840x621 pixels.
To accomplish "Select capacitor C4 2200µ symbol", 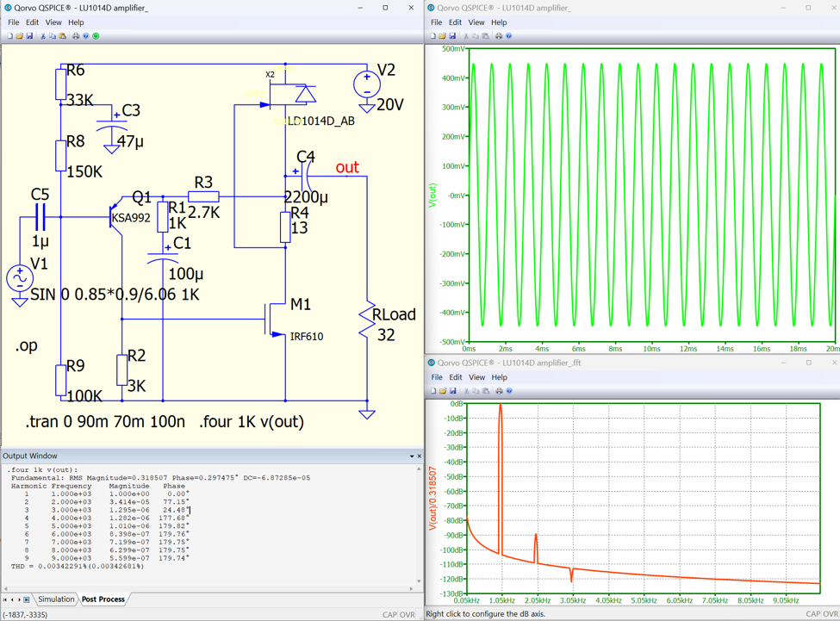I will [x=305, y=176].
